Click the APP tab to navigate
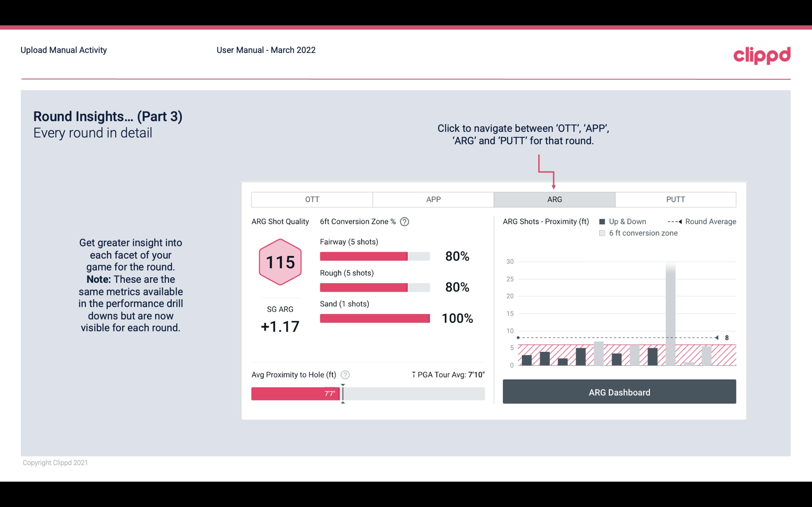Screen dimensions: 812x507 pos(433,199)
